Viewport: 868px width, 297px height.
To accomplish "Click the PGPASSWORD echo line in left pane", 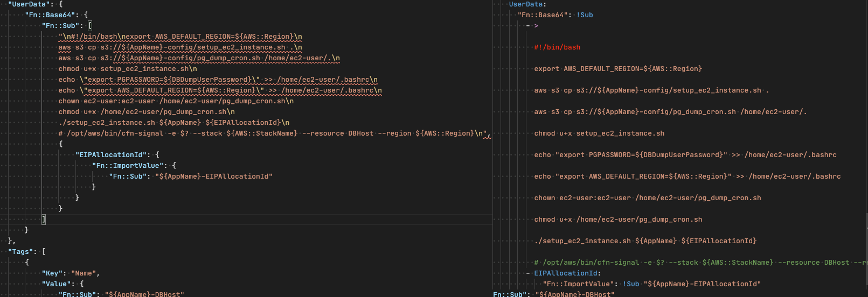I will (218, 80).
